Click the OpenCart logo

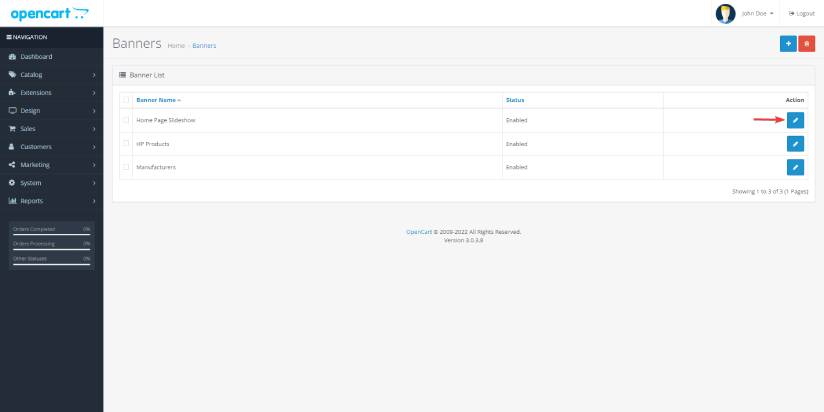point(49,13)
